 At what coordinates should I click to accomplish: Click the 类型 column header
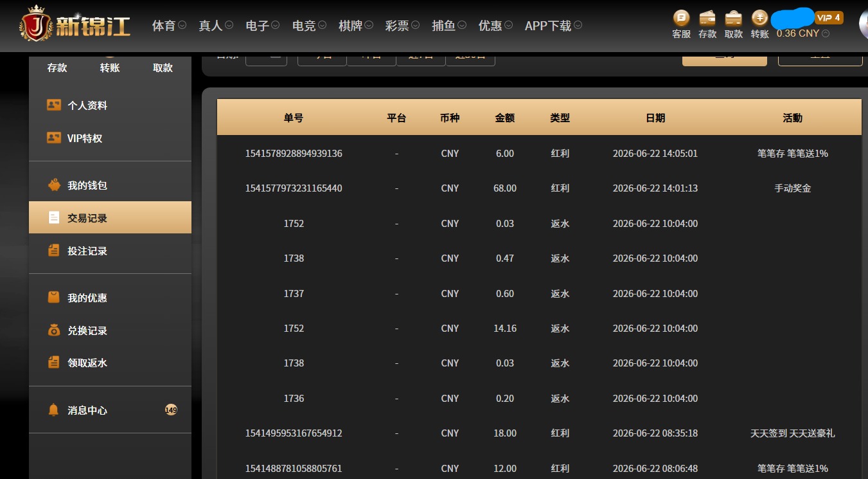click(560, 118)
